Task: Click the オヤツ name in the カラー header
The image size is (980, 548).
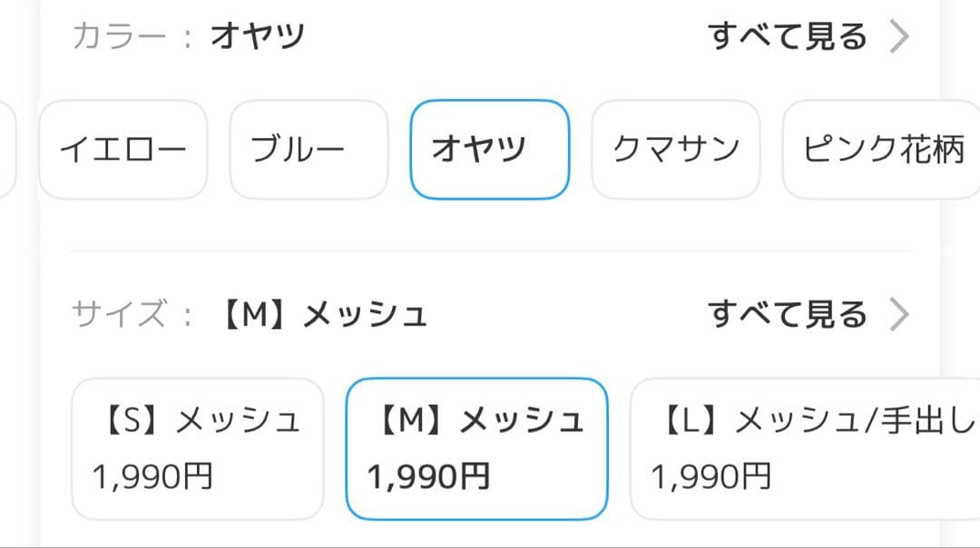Action: pos(258,37)
